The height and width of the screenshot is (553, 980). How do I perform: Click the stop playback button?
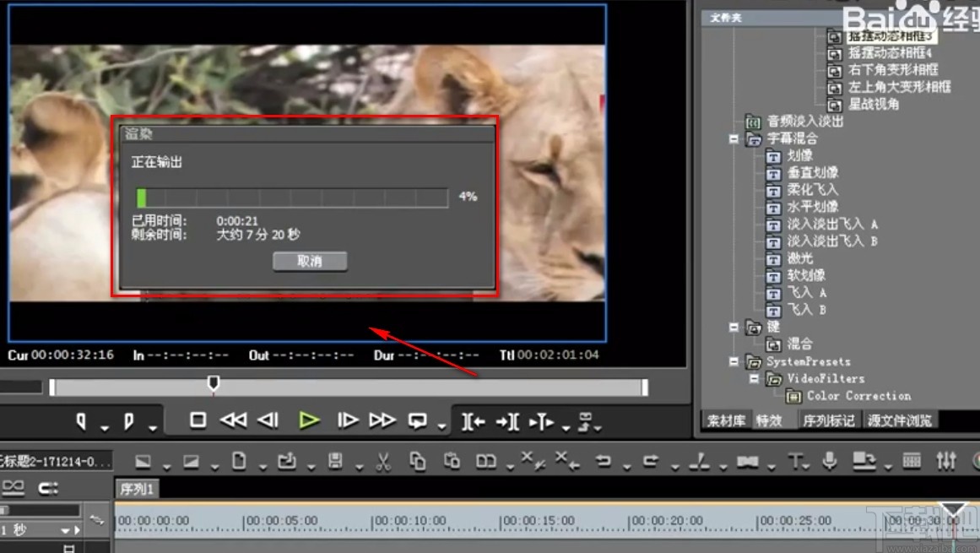click(x=197, y=420)
